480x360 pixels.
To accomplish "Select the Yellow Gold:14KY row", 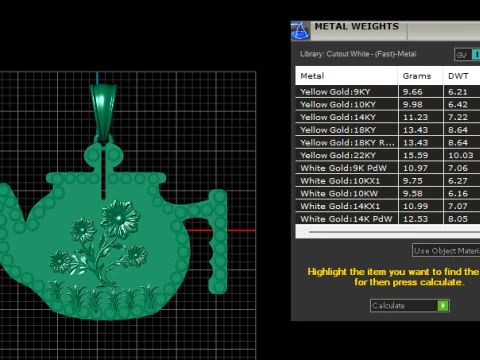I will pos(388,117).
